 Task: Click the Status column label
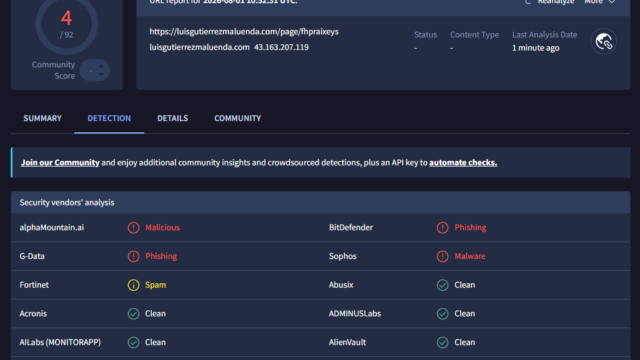tap(425, 35)
